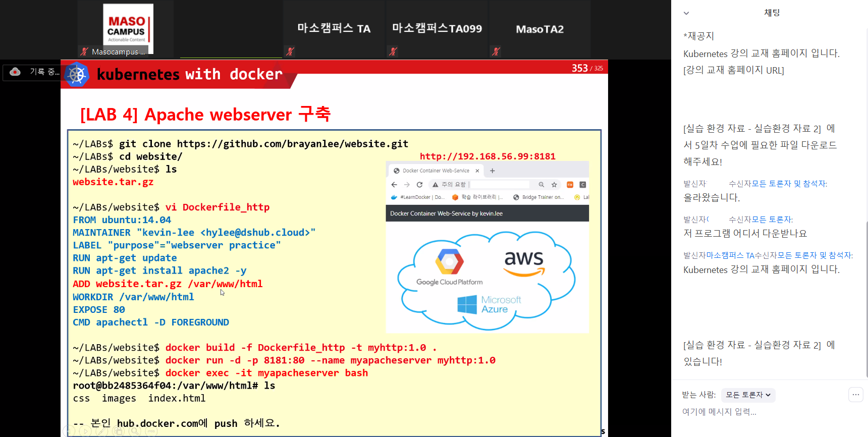Viewport: 868px width, 437px height.
Task: Click muted microphone icon on MasoTA2 tile
Action: [x=496, y=51]
